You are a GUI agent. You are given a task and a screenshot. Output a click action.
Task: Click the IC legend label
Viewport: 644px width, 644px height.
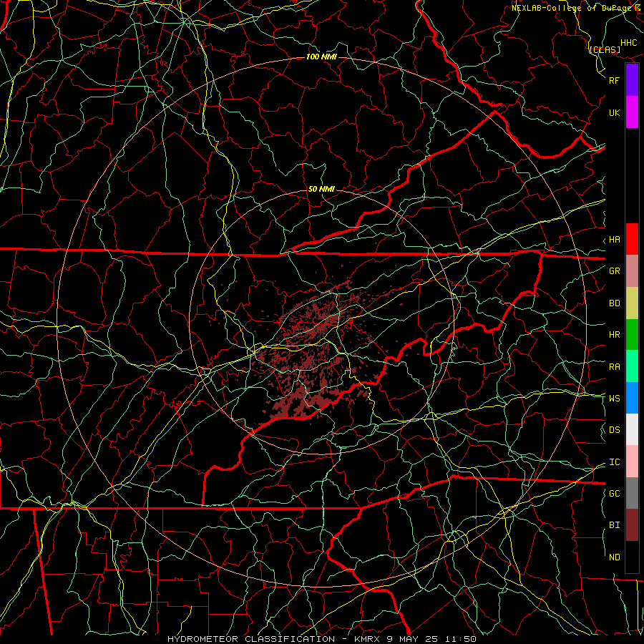(615, 462)
